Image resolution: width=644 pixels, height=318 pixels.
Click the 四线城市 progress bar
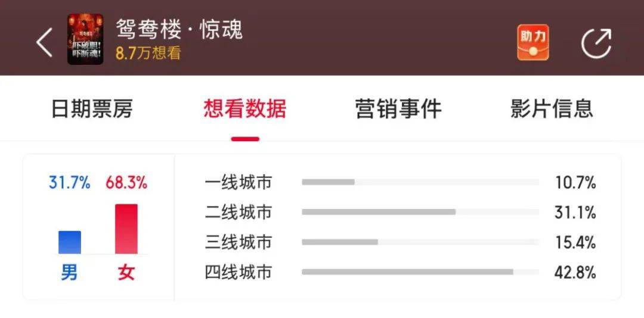(x=420, y=272)
